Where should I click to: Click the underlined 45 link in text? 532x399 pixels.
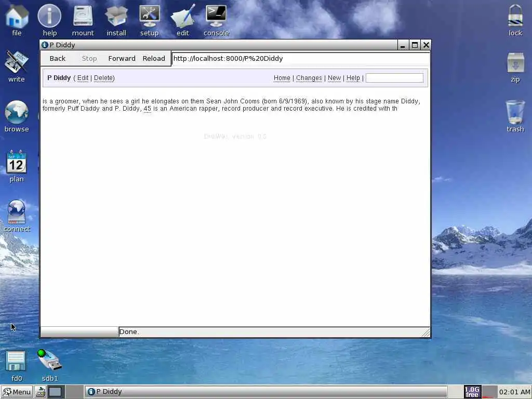[x=147, y=109]
